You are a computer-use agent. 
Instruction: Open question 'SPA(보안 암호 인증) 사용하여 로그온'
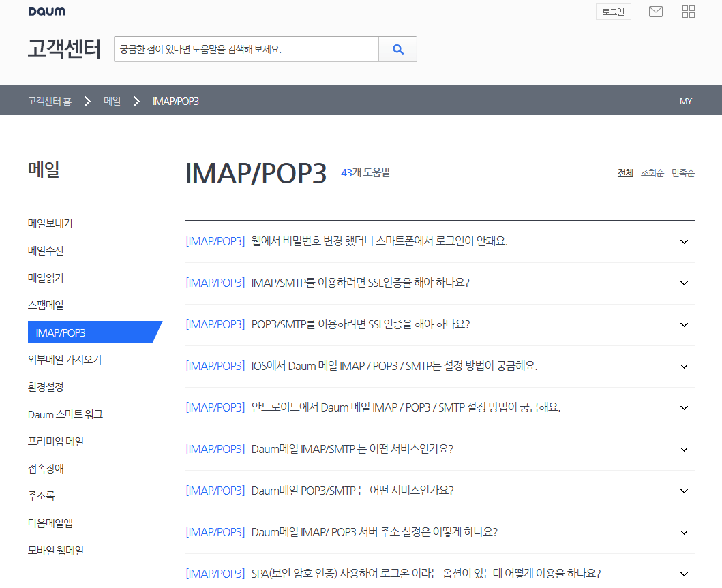click(426, 574)
